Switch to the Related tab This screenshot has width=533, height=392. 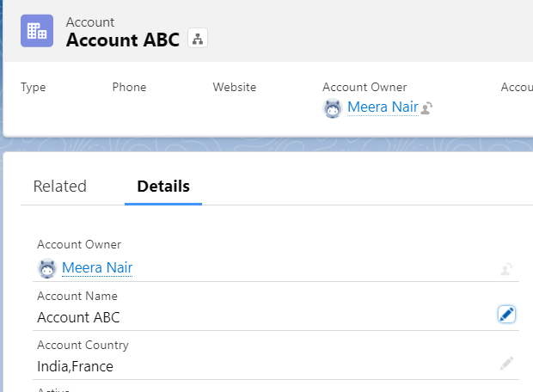coord(60,187)
